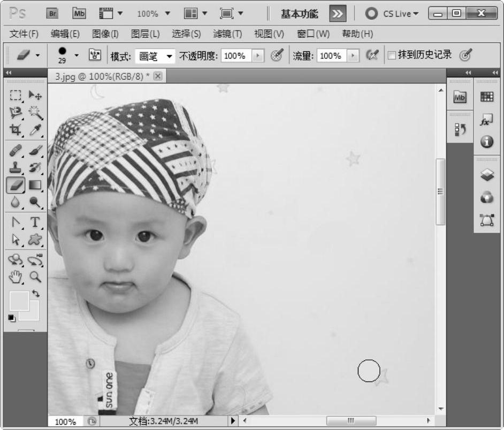The image size is (504, 430).
Task: Open the Layers panel icon
Action: click(487, 175)
